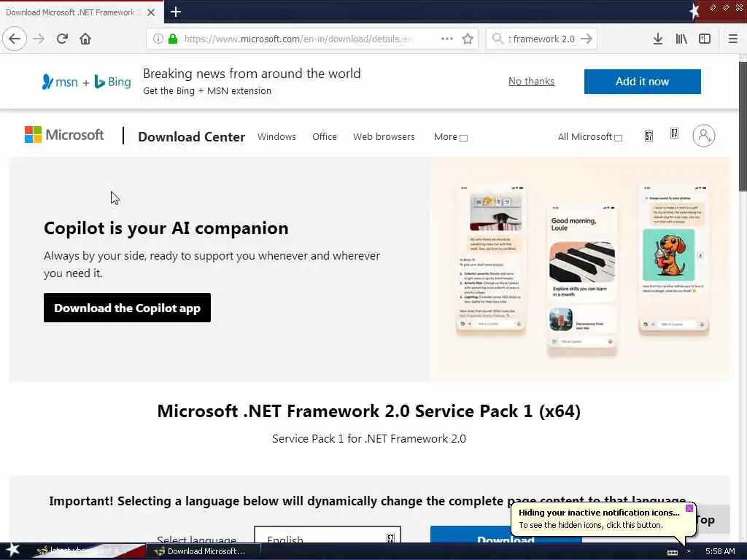
Task: Click 'Service Pack 1 for .NET Framework 2.0' text
Action: 368,438
